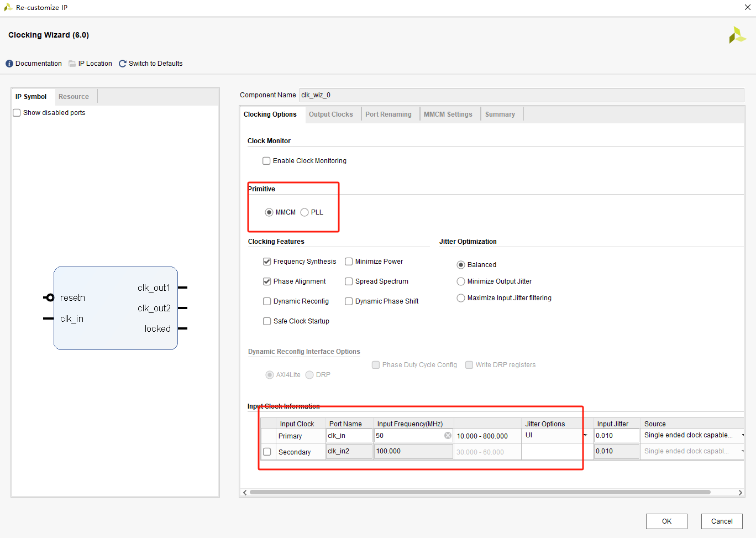Image resolution: width=756 pixels, height=538 pixels.
Task: Click the Cancel button
Action: (722, 521)
